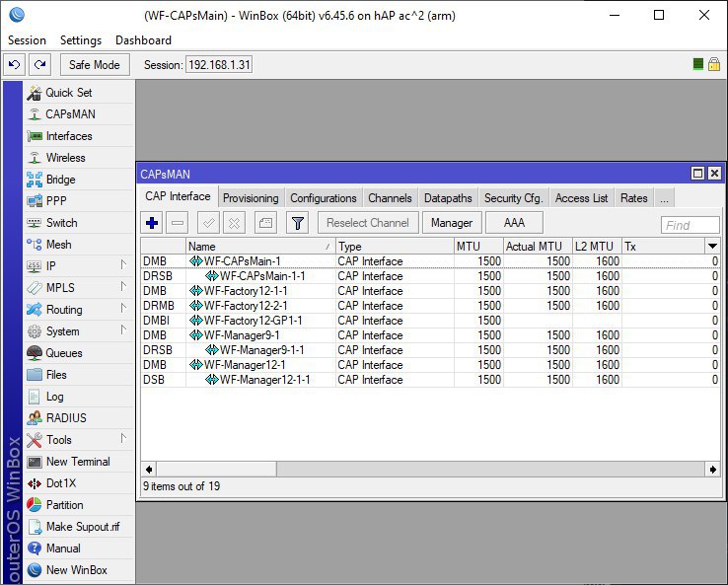Expand the Routing submenu
728x585 pixels.
click(x=123, y=309)
